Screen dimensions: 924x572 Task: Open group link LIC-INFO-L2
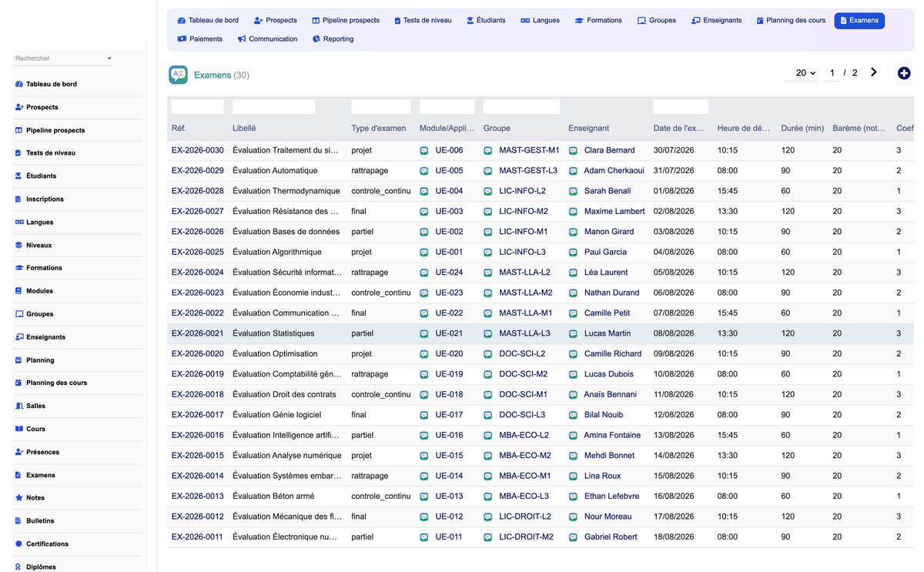(522, 191)
